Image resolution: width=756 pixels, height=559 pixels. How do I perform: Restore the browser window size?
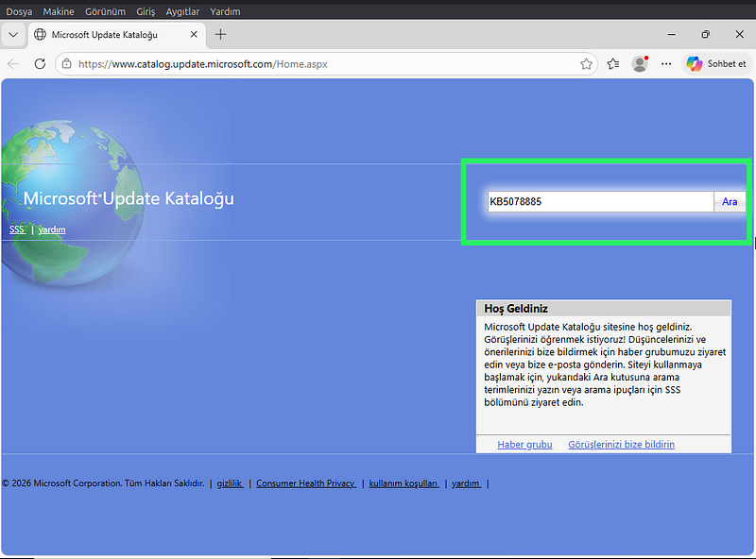point(705,35)
